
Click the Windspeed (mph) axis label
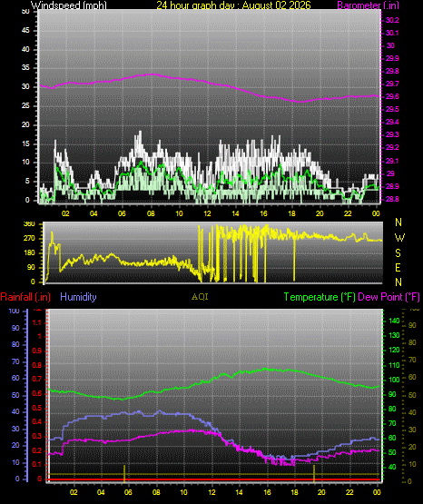pyautogui.click(x=68, y=5)
